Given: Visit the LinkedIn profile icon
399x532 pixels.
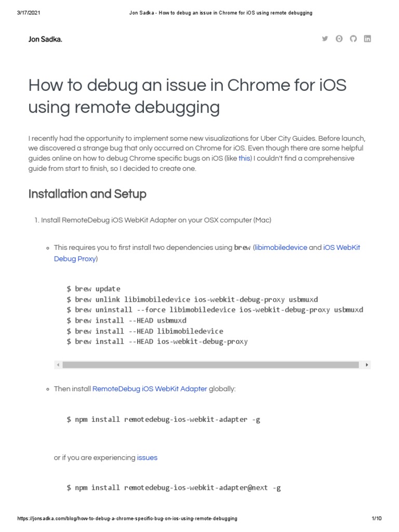Looking at the screenshot, I should tap(367, 38).
